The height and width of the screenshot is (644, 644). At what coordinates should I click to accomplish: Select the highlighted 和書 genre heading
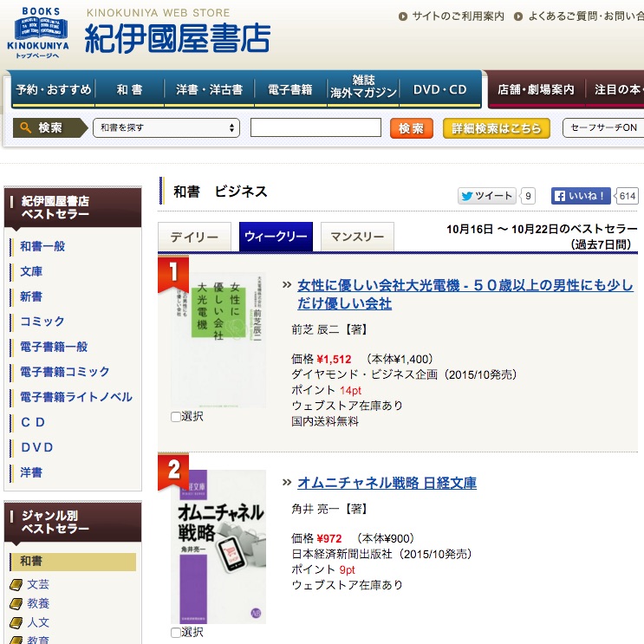(73, 562)
